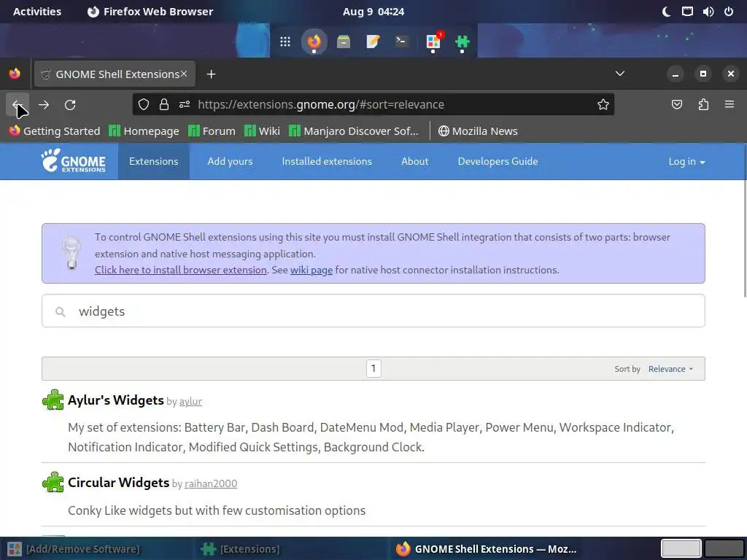747x560 pixels.
Task: Select the GNOME Shell Extensions taskbar entry
Action: click(x=486, y=549)
